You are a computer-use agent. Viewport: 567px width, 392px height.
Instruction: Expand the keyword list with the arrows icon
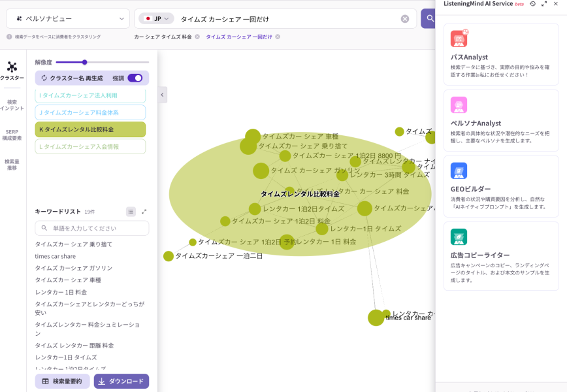pos(144,212)
